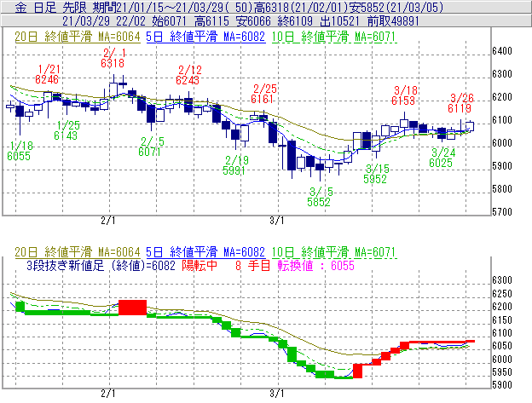
Task: Click the 前取49891 value in data bar
Action: pyautogui.click(x=393, y=21)
